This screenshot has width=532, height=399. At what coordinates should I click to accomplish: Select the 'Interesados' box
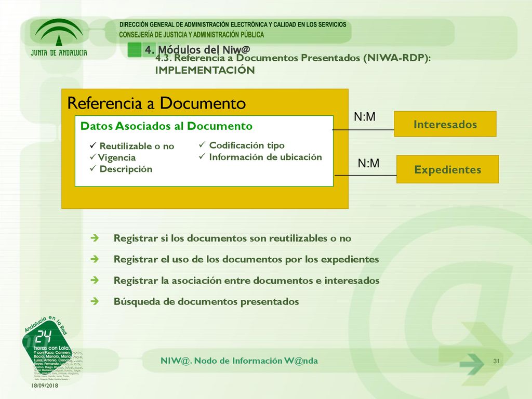point(445,124)
